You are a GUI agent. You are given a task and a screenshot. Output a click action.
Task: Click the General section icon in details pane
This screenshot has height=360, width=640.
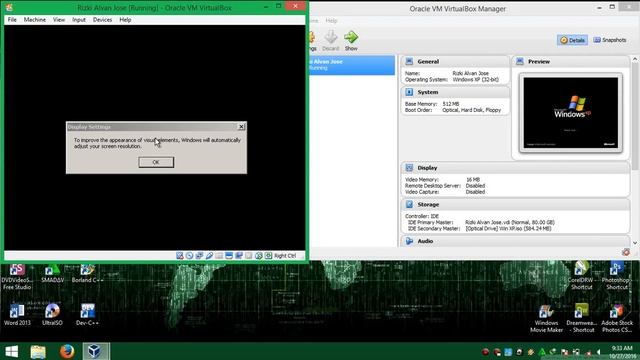click(x=409, y=61)
